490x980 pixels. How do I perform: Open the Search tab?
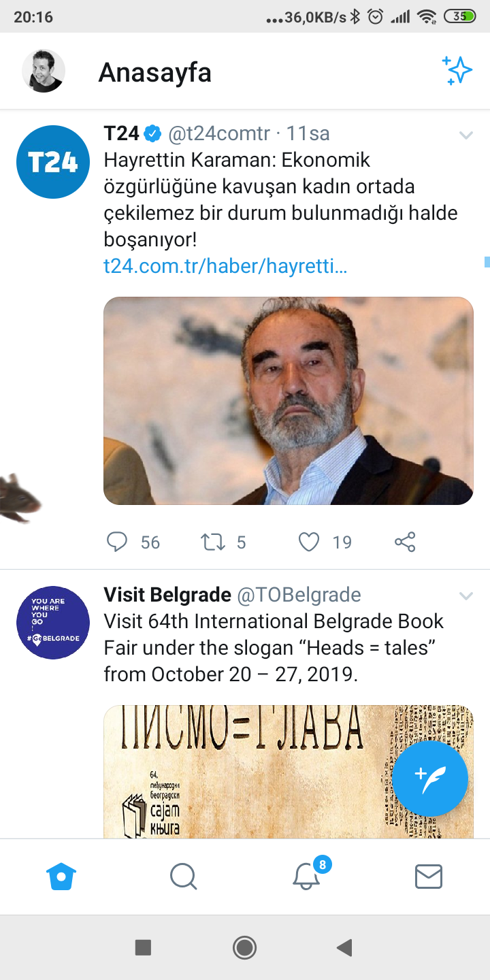(184, 877)
